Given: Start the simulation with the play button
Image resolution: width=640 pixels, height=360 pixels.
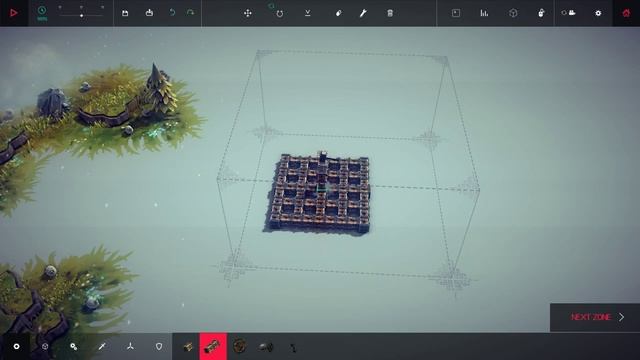Looking at the screenshot, I should tap(13, 13).
